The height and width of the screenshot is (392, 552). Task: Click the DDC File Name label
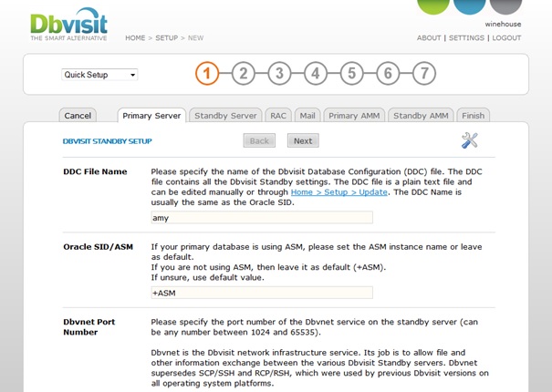tap(95, 171)
